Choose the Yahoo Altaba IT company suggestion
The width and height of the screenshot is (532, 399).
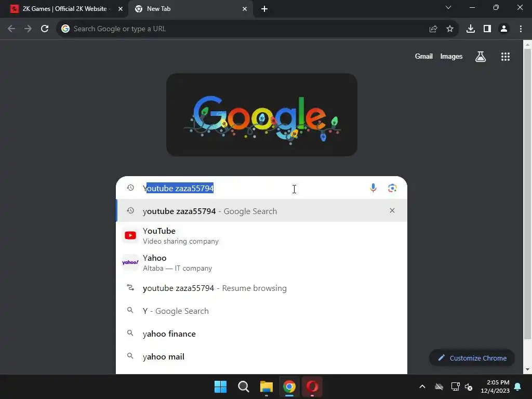pyautogui.click(x=262, y=263)
